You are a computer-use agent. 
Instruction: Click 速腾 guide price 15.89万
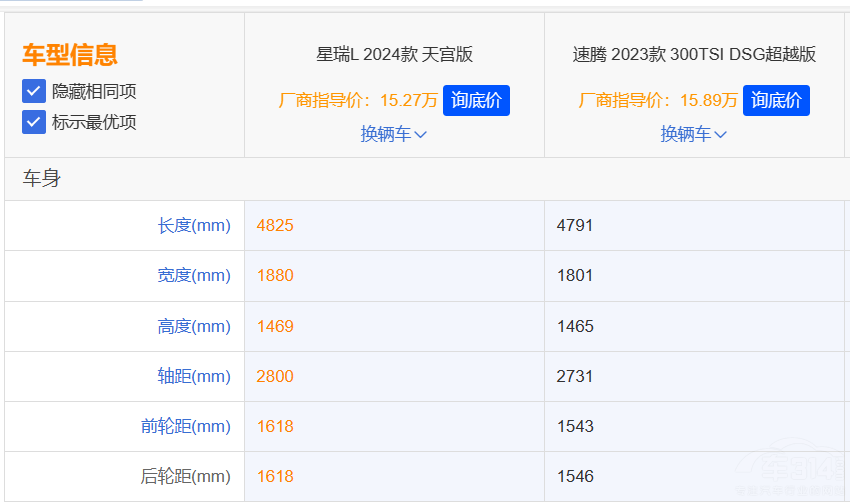coord(658,100)
